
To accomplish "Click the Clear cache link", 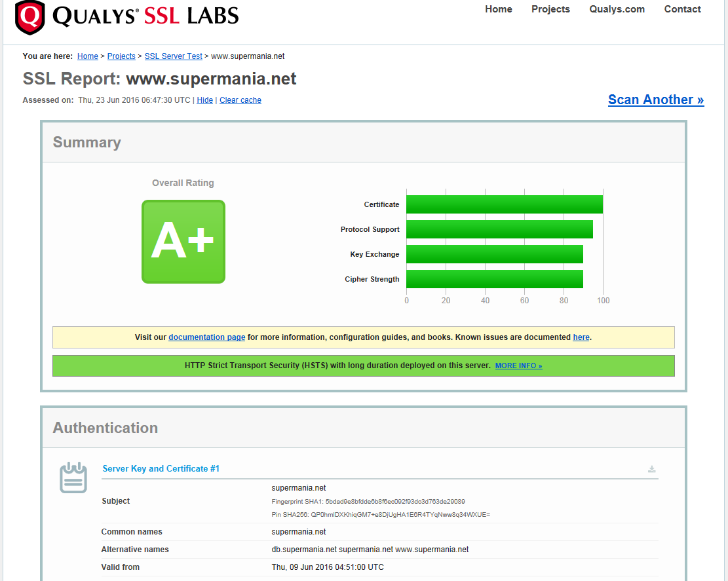I will click(240, 100).
